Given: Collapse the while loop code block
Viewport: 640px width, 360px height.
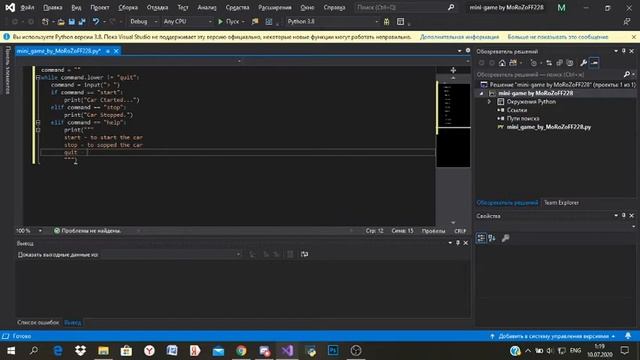Looking at the screenshot, I should tap(38, 77).
